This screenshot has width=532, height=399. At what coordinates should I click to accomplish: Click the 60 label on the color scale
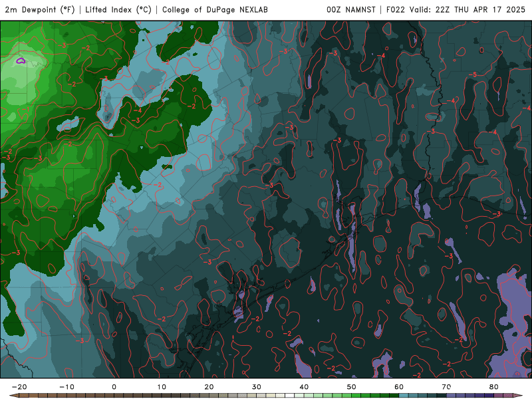click(399, 387)
